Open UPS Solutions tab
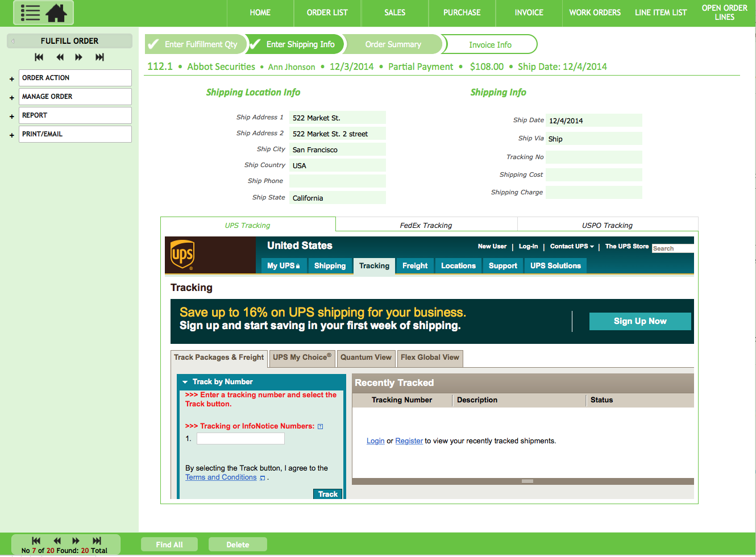756x557 pixels. point(555,265)
